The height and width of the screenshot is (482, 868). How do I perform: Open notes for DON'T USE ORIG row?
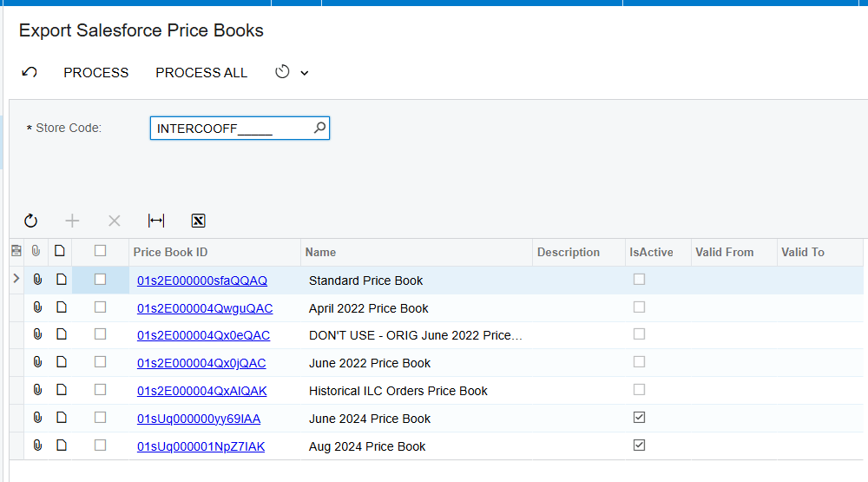(62, 334)
